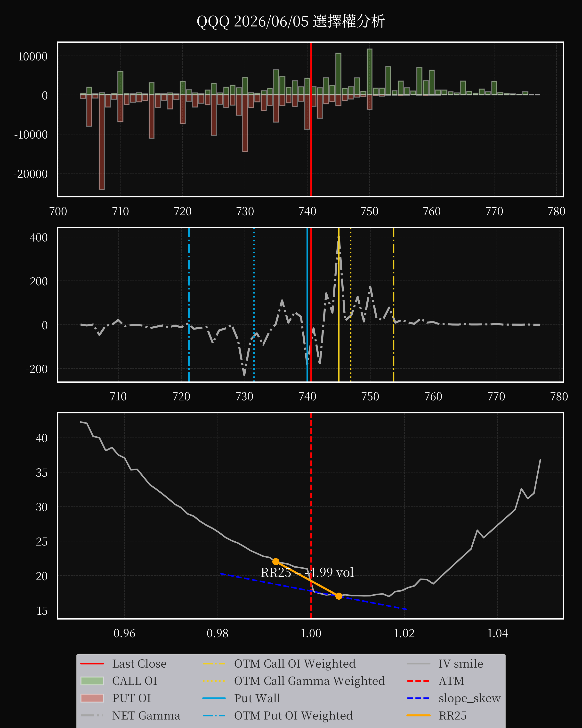582x728 pixels.
Task: Click the red Last Close legend line sample
Action: [x=92, y=664]
